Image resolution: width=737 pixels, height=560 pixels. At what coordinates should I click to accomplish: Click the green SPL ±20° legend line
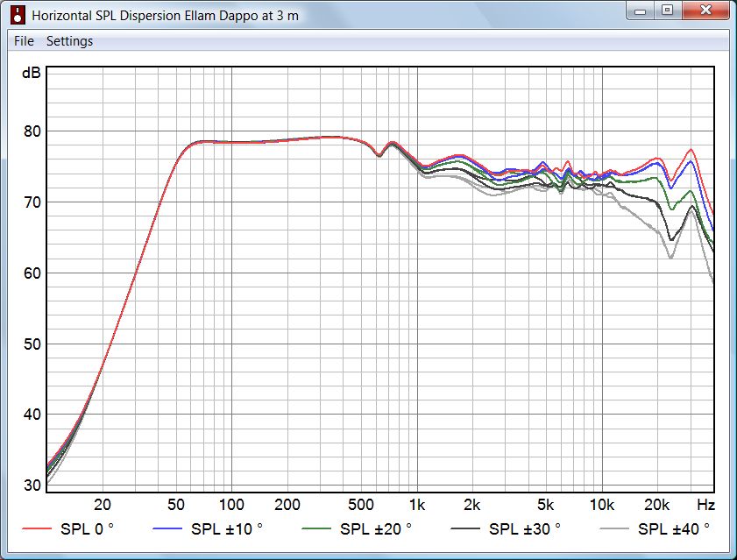click(x=316, y=529)
